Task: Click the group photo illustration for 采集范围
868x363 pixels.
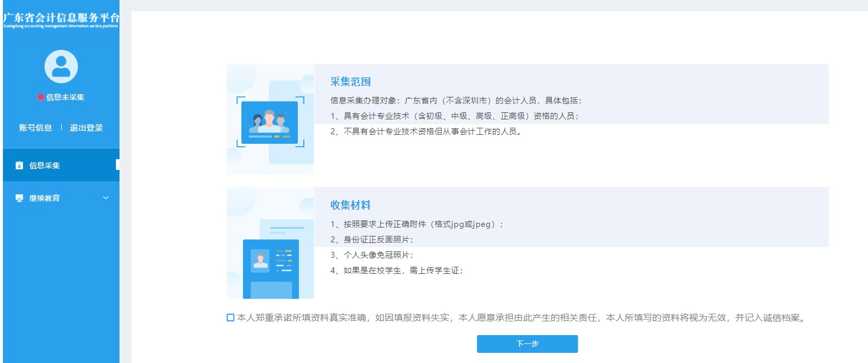Action: [271, 121]
